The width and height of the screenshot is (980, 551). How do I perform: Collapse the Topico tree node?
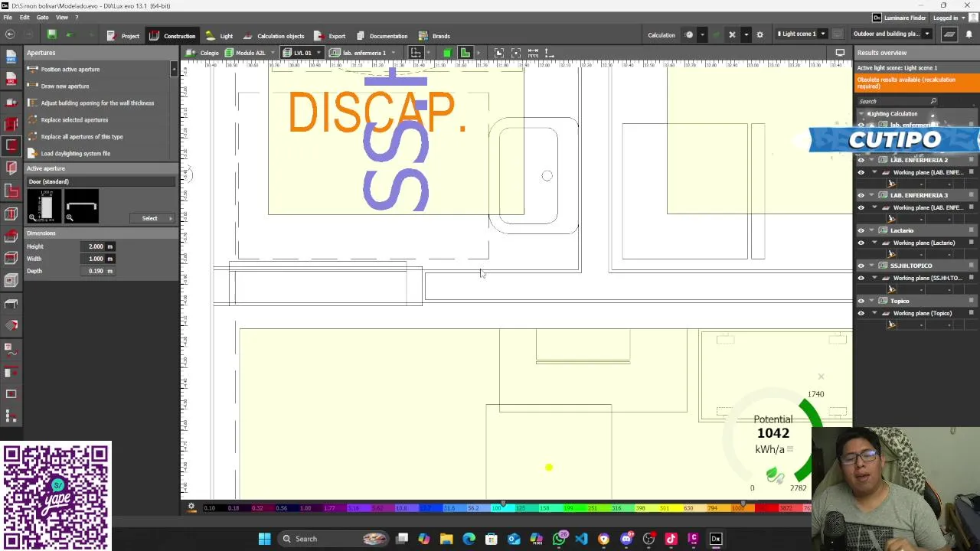click(x=872, y=301)
